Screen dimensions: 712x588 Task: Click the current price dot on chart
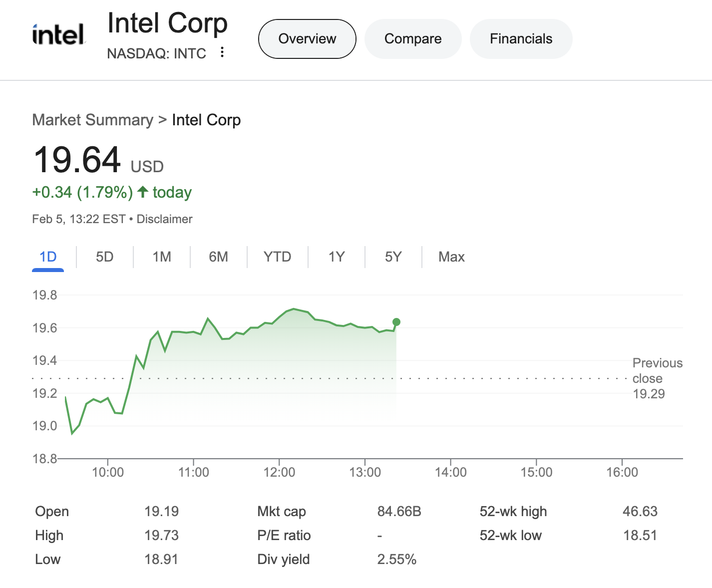coord(396,322)
